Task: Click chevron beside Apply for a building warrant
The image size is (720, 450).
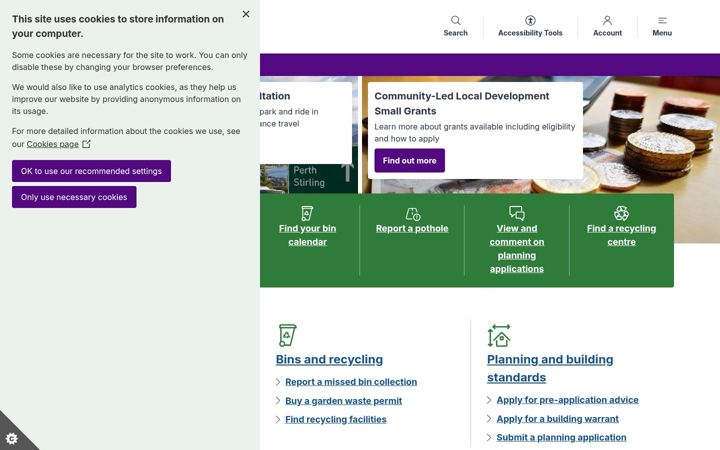Action: coord(489,419)
